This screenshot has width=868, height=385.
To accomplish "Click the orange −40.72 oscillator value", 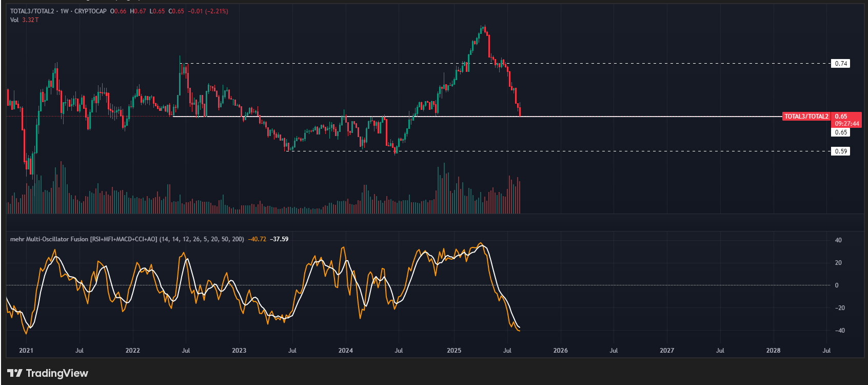I will tap(257, 239).
